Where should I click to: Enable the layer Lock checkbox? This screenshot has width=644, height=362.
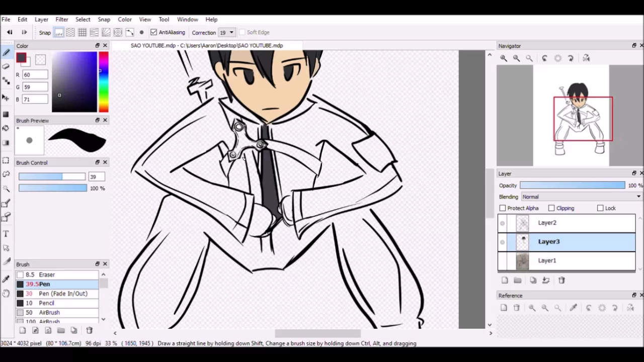tap(600, 208)
